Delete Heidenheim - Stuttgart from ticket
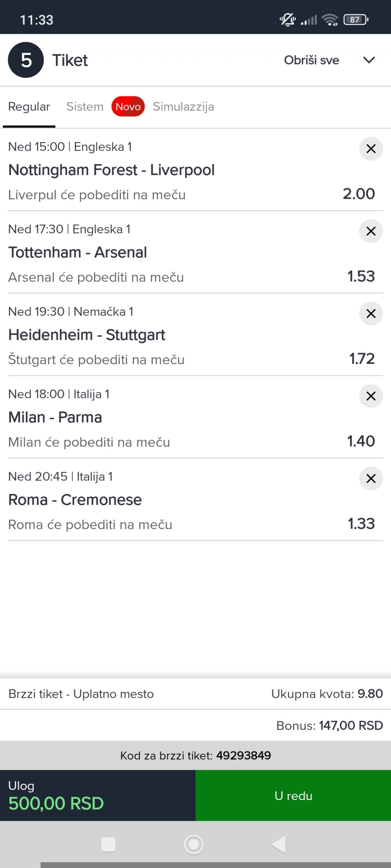Viewport: 391px width, 868px height. [x=371, y=314]
